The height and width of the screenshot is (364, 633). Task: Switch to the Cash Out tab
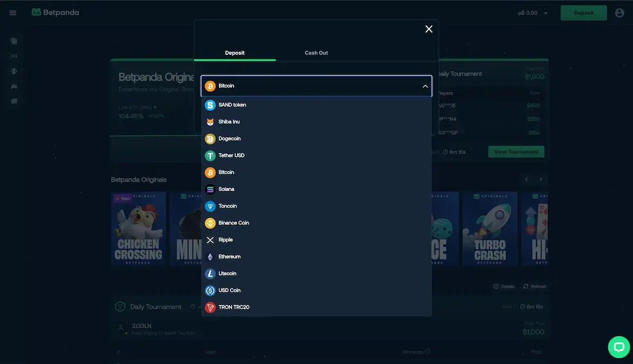(316, 53)
